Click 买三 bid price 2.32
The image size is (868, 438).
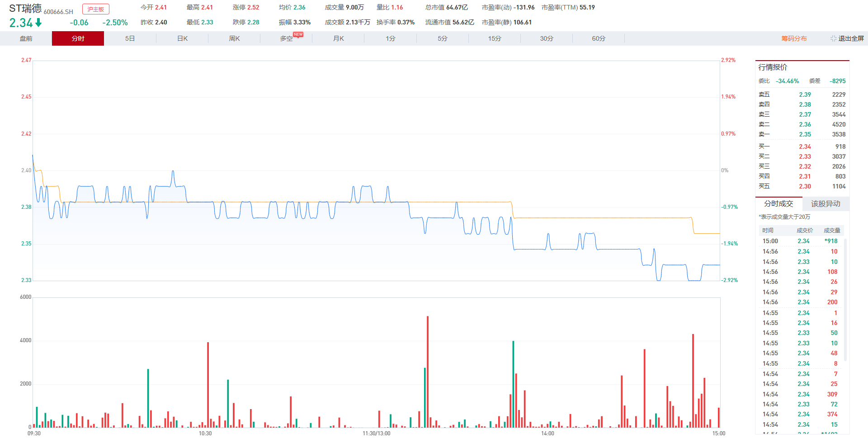(805, 166)
